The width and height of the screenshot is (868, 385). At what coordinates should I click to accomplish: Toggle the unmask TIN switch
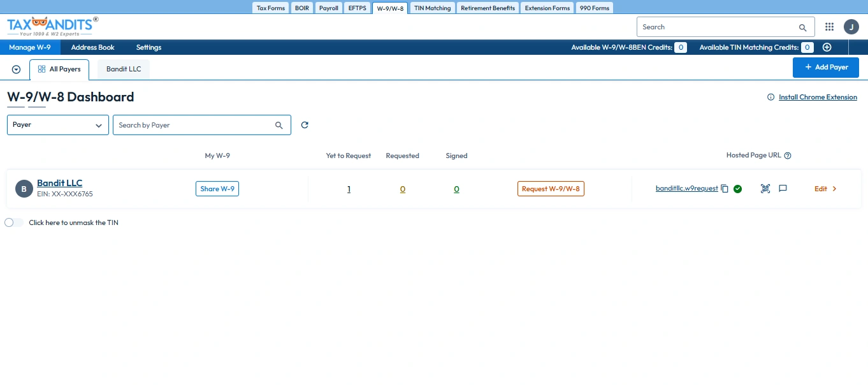click(13, 222)
